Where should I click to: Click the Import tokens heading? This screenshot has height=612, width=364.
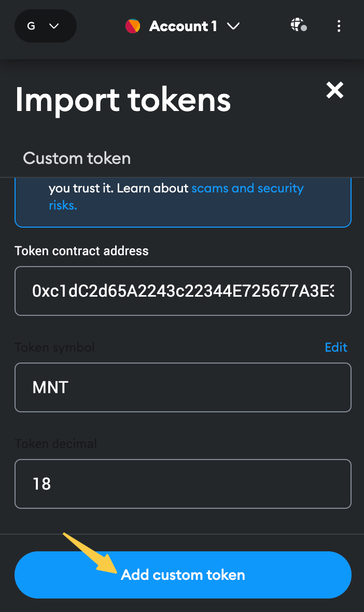click(123, 99)
